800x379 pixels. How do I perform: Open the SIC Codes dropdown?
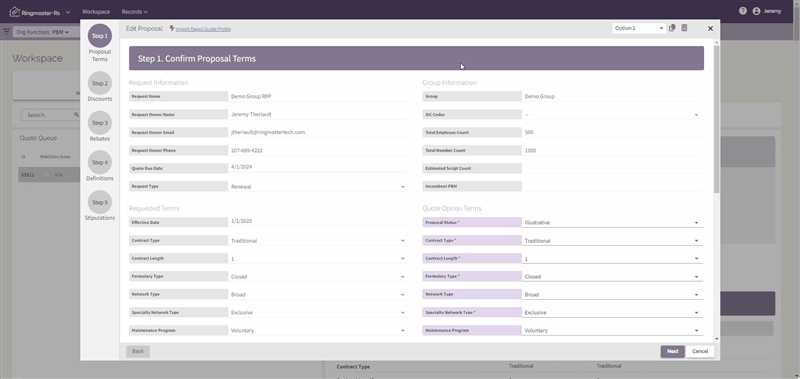[612, 115]
